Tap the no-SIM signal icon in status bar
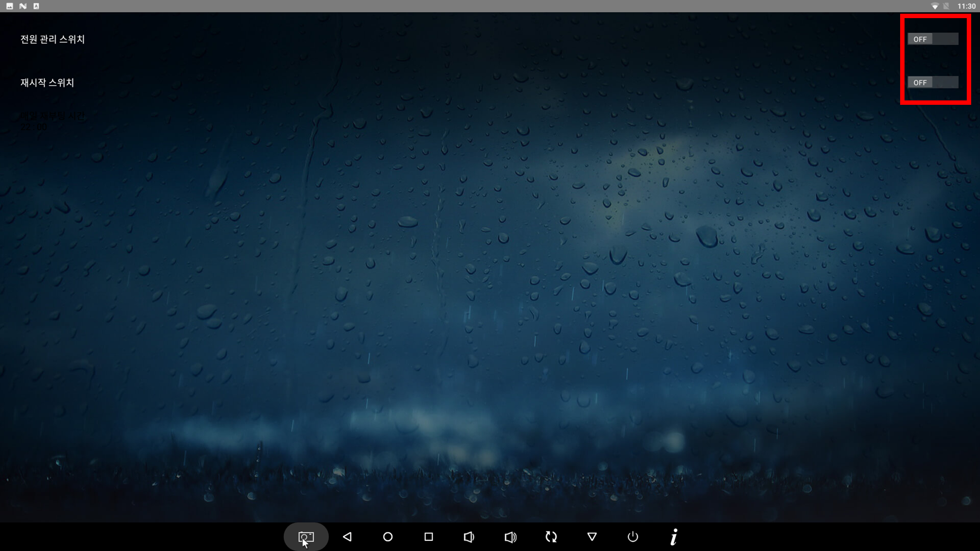This screenshot has height=551, width=980. 947,6
